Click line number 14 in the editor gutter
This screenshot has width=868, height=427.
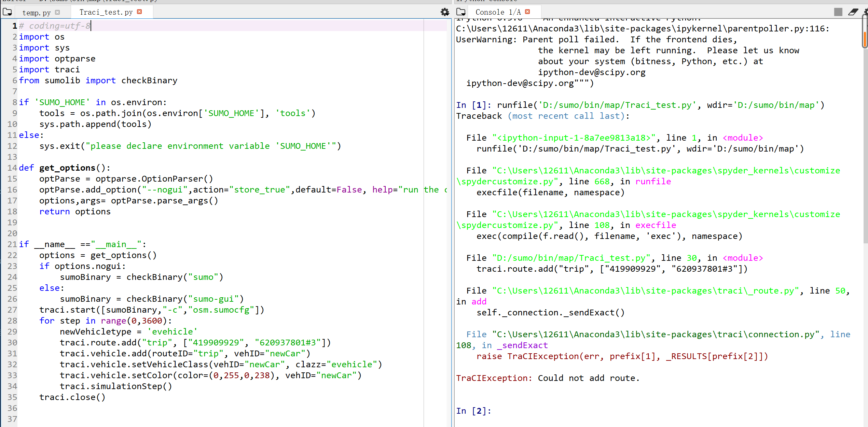[x=12, y=168]
